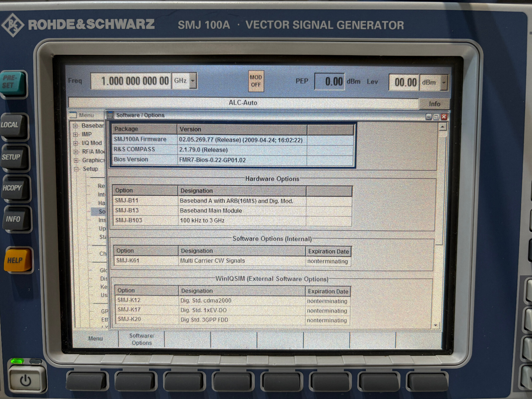Select the IMP label in the menu tree
Viewport: 532px width, 399px height.
click(86, 134)
